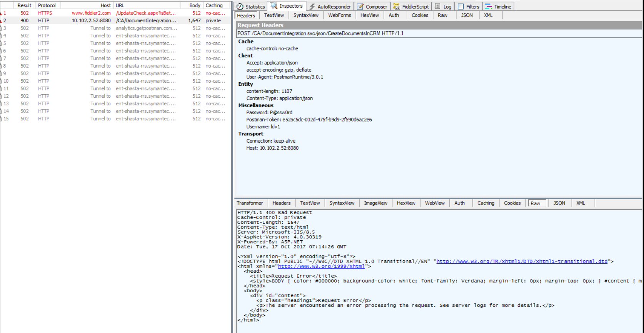Click the FiddlerScript JS scroll icon
This screenshot has width=644, height=333.
tap(396, 7)
